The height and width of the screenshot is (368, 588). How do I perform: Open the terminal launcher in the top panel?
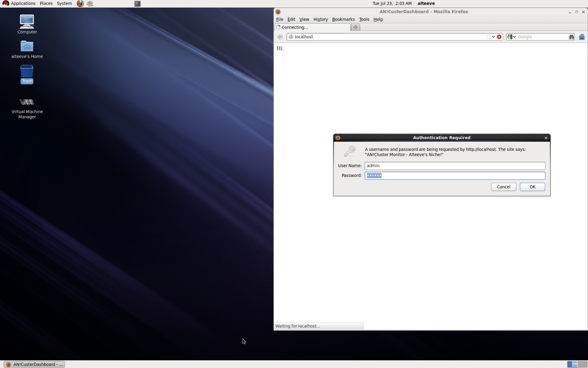click(137, 4)
